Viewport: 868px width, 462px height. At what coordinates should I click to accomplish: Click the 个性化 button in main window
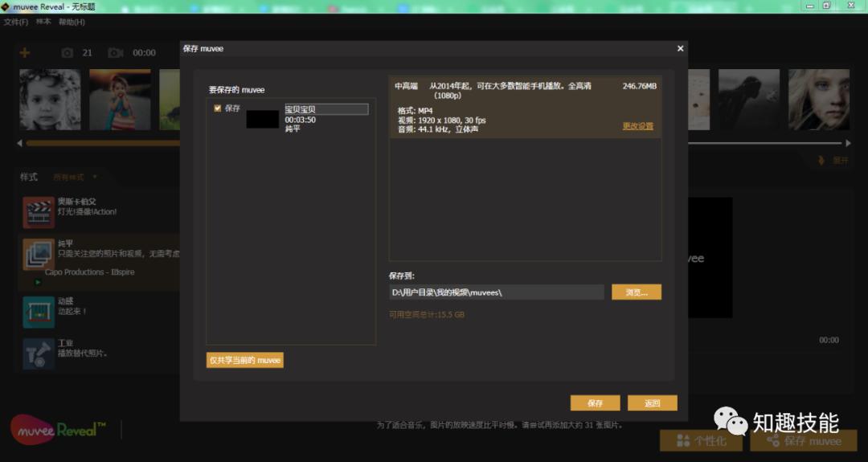coord(702,441)
